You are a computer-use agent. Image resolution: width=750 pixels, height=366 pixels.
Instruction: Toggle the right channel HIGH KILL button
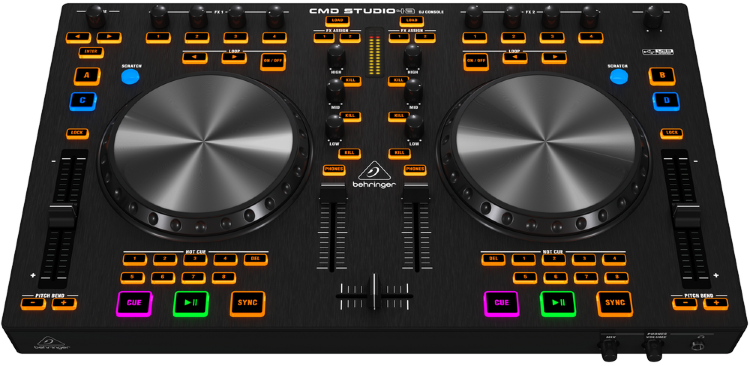pyautogui.click(x=398, y=81)
